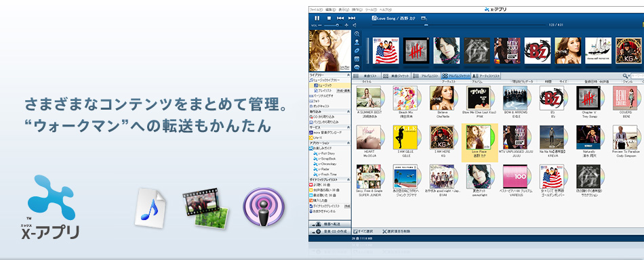This screenshot has width=644, height=260.
Task: Click the disc icon beside the album art
Action: [x=357, y=50]
